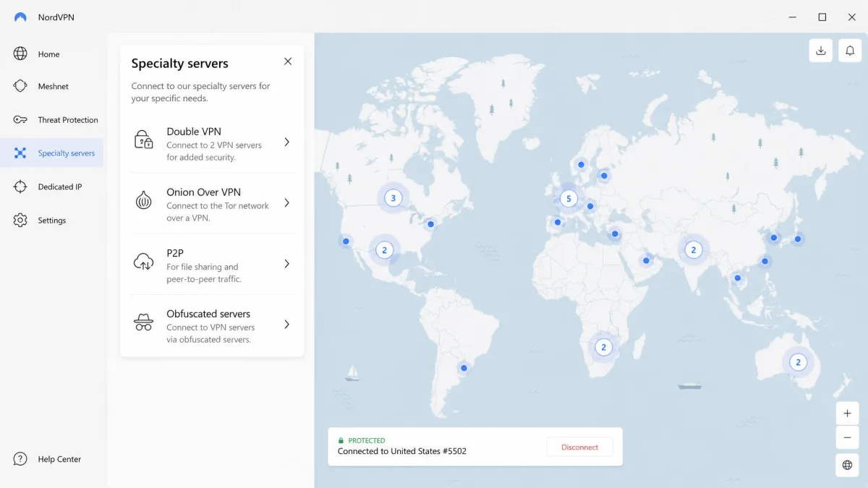Select the southern Africa cluster marked 2

point(603,347)
